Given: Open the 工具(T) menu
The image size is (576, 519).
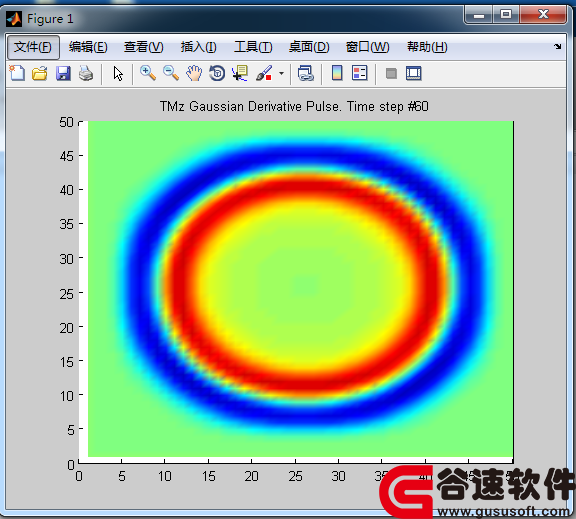Looking at the screenshot, I should (x=253, y=47).
